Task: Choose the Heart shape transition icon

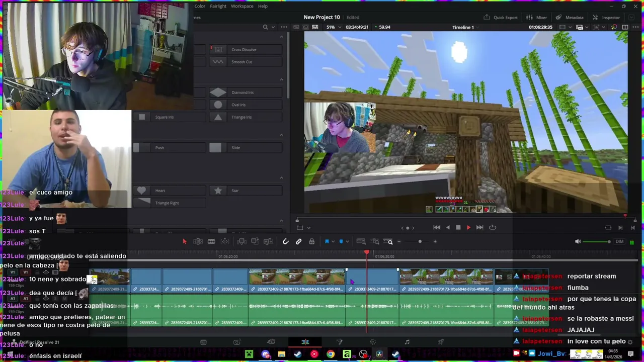Action: (x=142, y=191)
